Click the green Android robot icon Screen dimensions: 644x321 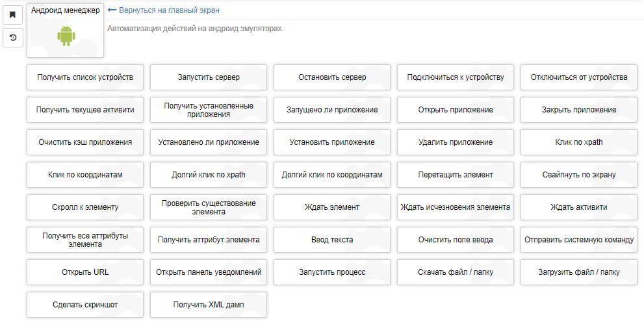66,36
